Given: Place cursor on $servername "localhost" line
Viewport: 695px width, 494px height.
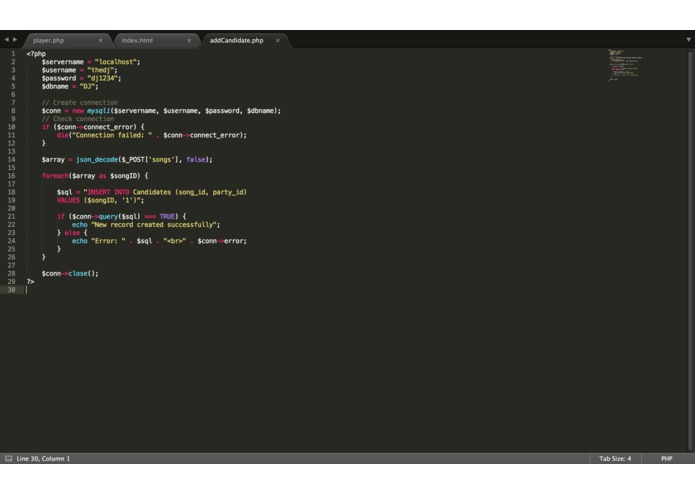Looking at the screenshot, I should (x=91, y=62).
